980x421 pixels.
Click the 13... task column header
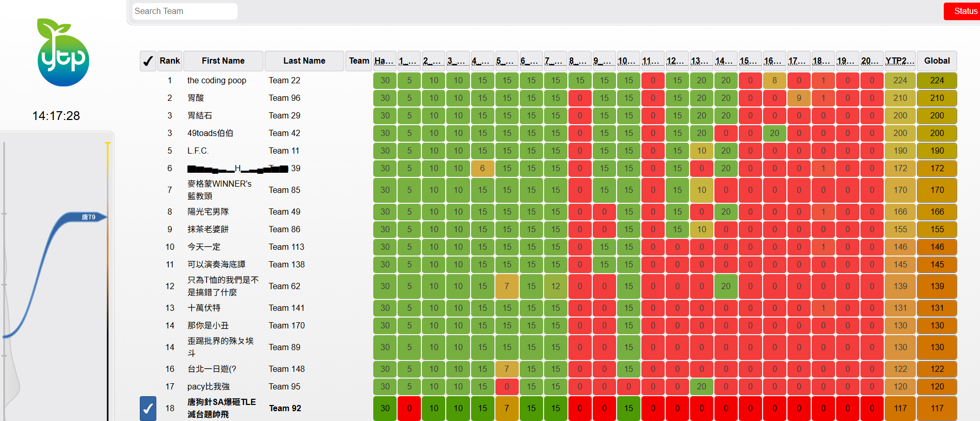click(701, 61)
